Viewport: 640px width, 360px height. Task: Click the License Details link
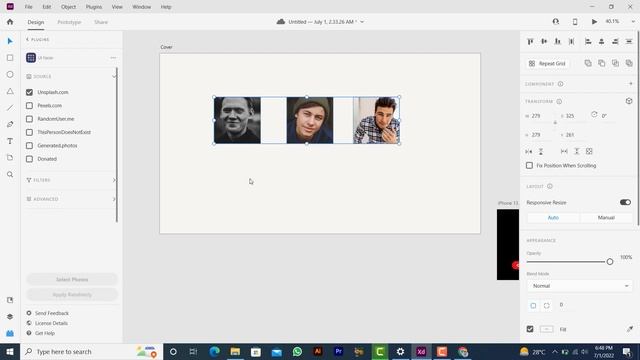click(51, 323)
